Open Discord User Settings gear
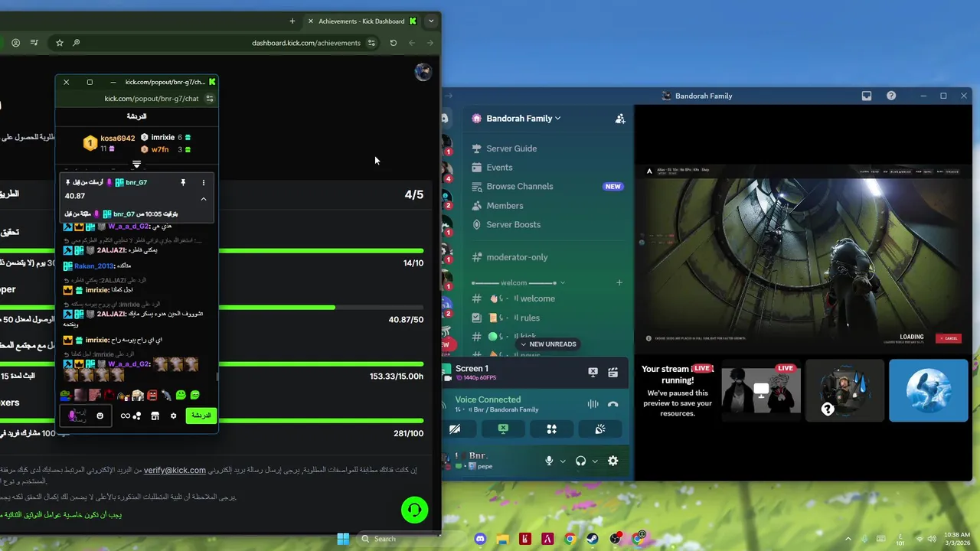 point(612,461)
